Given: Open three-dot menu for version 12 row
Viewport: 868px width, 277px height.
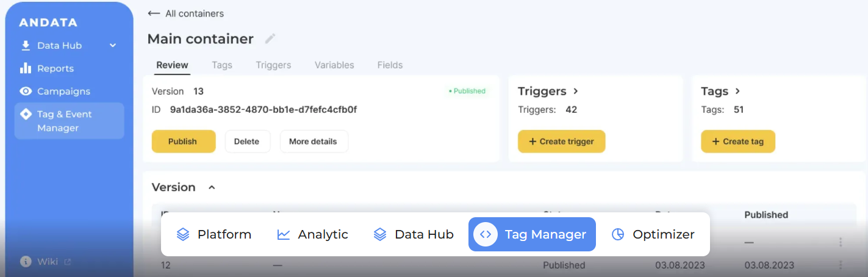Looking at the screenshot, I should click(x=841, y=265).
